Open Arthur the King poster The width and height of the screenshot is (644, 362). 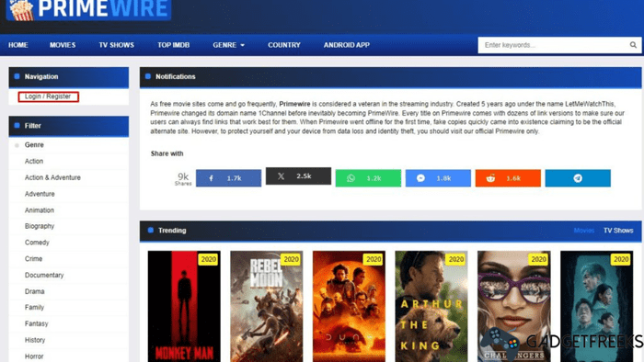click(x=431, y=306)
